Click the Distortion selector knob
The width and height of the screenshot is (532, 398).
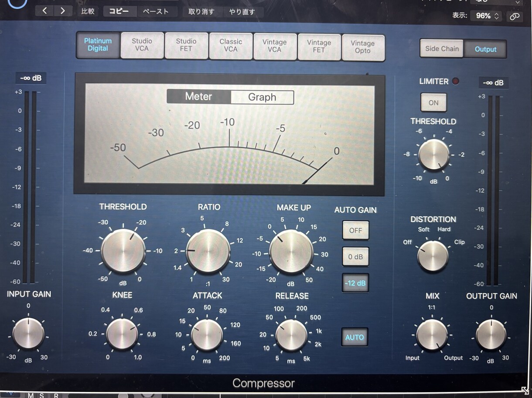point(433,256)
